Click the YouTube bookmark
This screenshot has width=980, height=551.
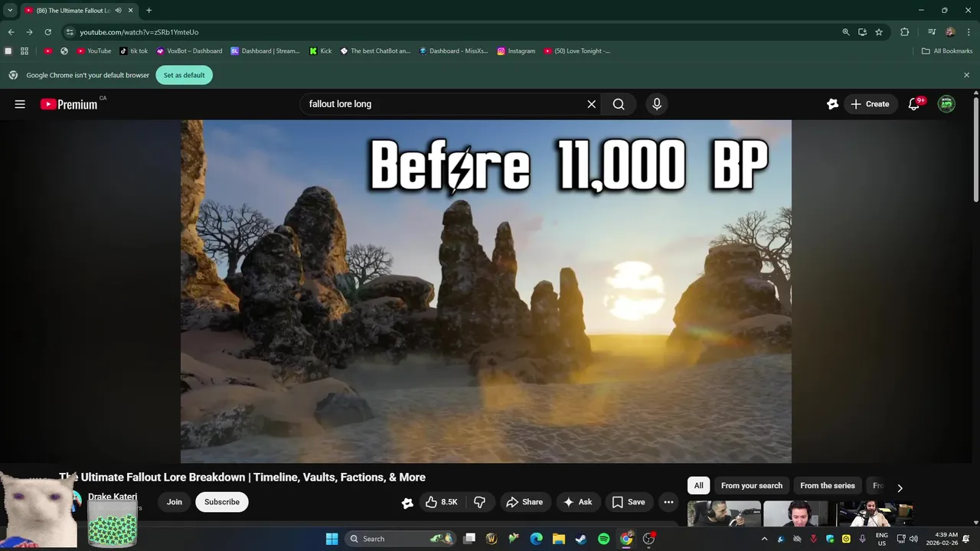[93, 51]
